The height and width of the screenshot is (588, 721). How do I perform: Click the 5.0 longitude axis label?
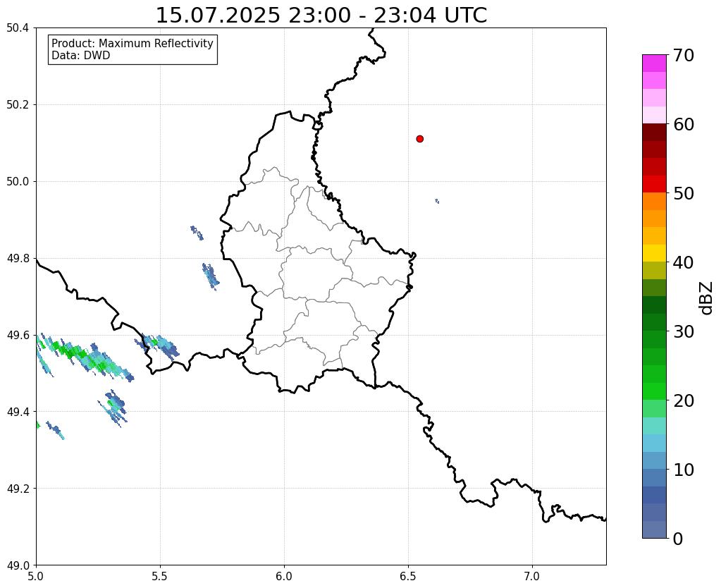36,577
